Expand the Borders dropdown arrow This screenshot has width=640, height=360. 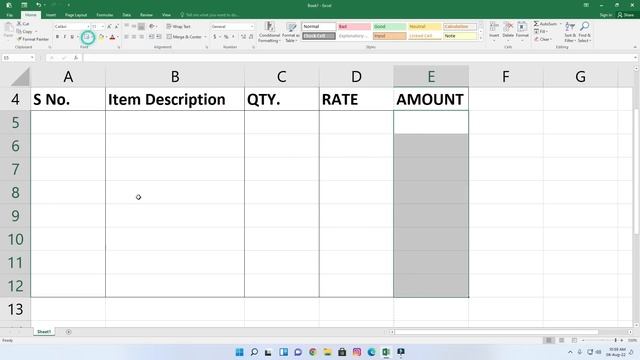click(x=92, y=37)
